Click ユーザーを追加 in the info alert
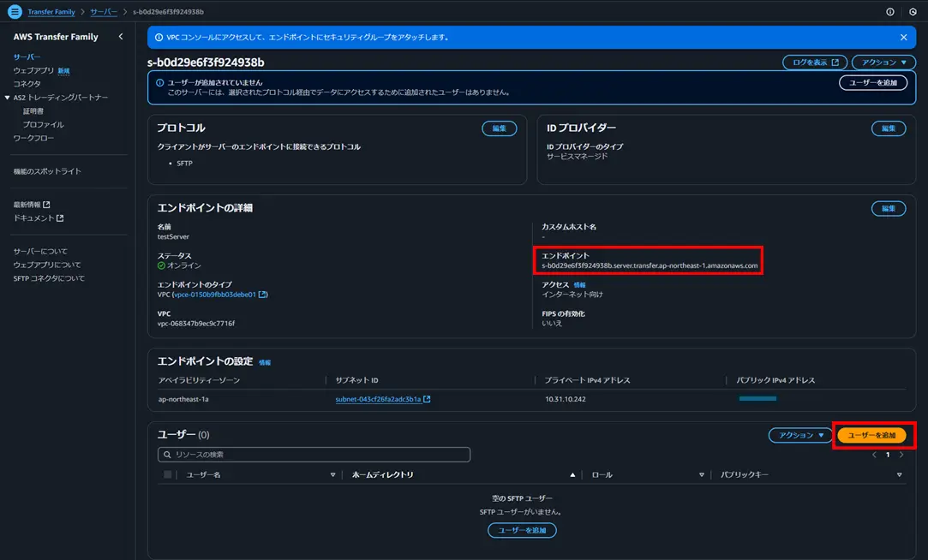The image size is (928, 560). [873, 83]
